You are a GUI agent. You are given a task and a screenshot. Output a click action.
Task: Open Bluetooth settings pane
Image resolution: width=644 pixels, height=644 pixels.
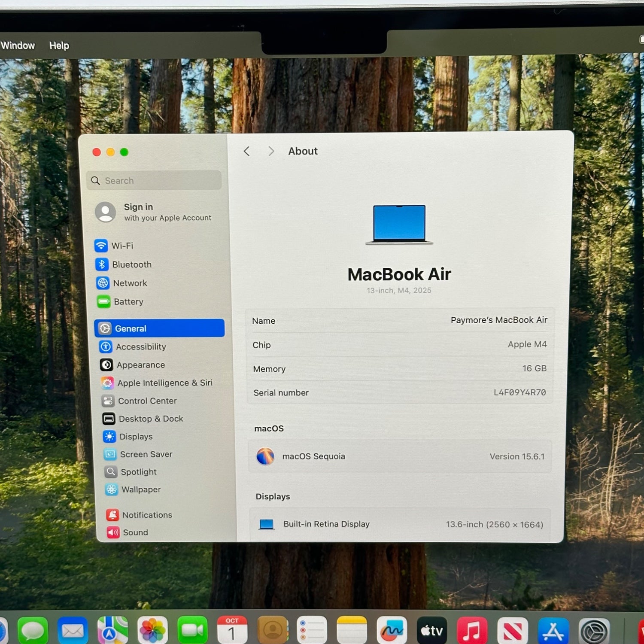coord(131,264)
